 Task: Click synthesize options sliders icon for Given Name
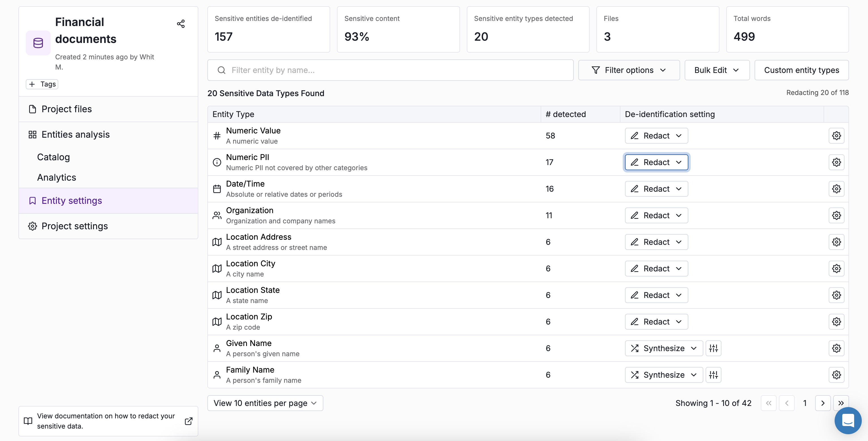click(713, 348)
